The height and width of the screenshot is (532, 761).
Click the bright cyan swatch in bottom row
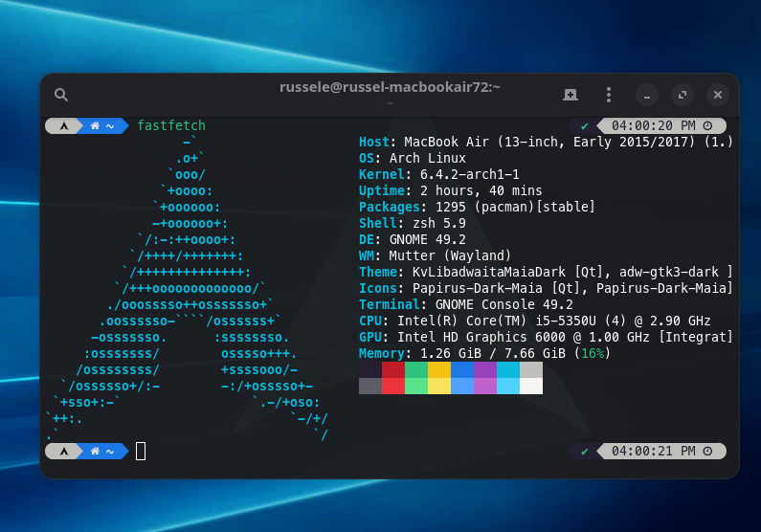[x=508, y=386]
